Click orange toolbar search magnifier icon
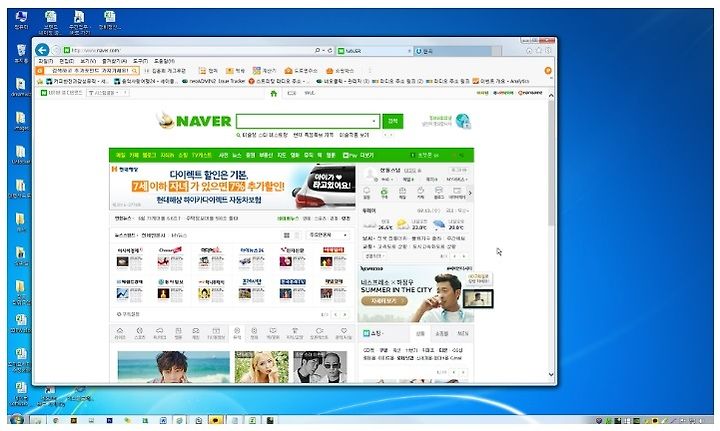Image resolution: width=720 pixels, height=431 pixels. click(134, 71)
